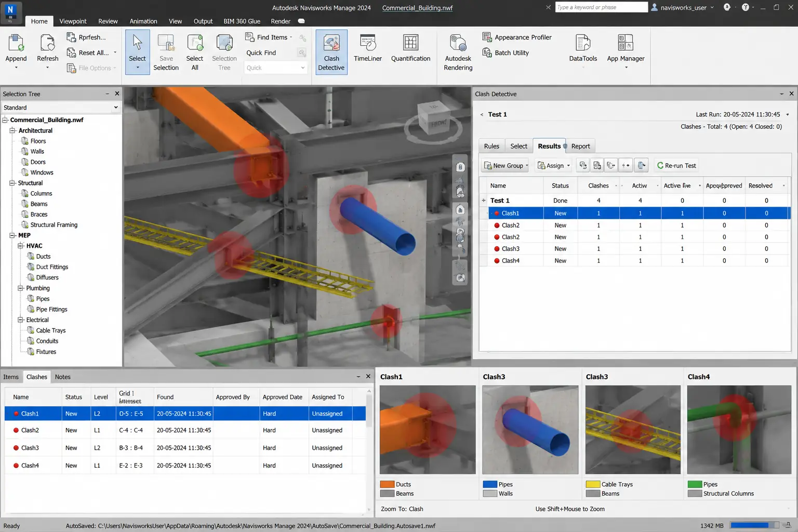Click the Re-run Test button
This screenshot has width=798, height=532.
[676, 165]
